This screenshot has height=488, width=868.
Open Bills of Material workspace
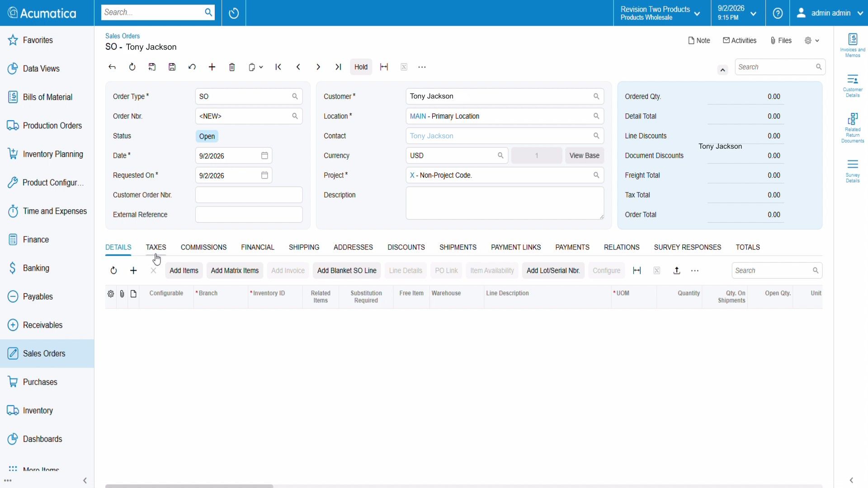47,97
